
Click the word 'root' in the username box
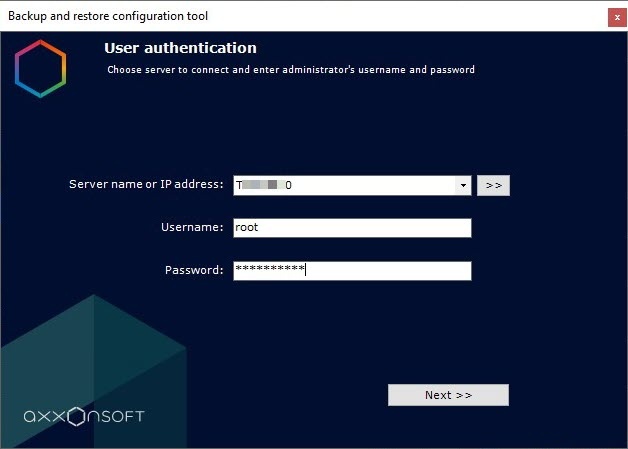246,228
